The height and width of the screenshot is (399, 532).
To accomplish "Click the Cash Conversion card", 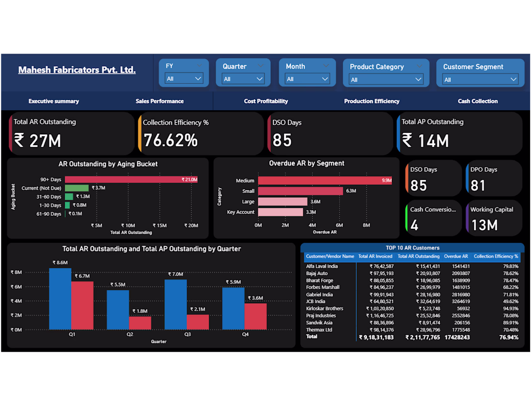I will point(433,218).
